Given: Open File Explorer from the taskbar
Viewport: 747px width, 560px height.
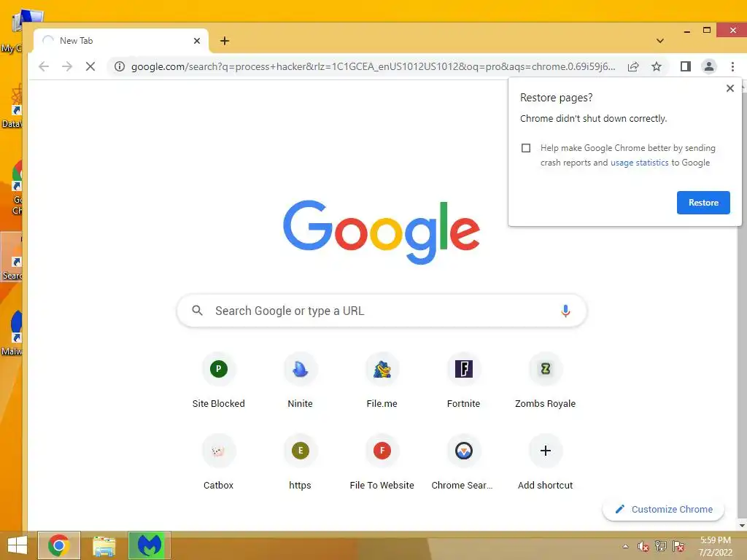Looking at the screenshot, I should (104, 545).
